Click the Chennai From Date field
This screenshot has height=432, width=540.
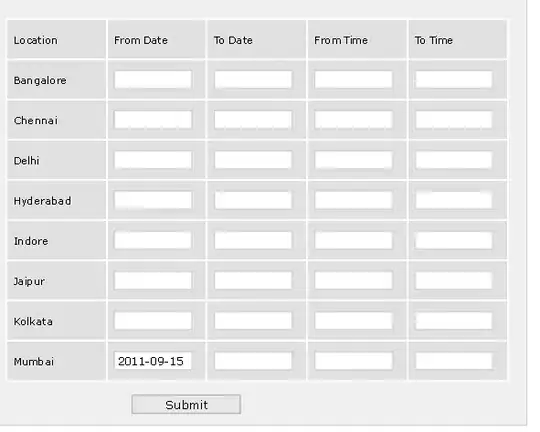tap(153, 120)
